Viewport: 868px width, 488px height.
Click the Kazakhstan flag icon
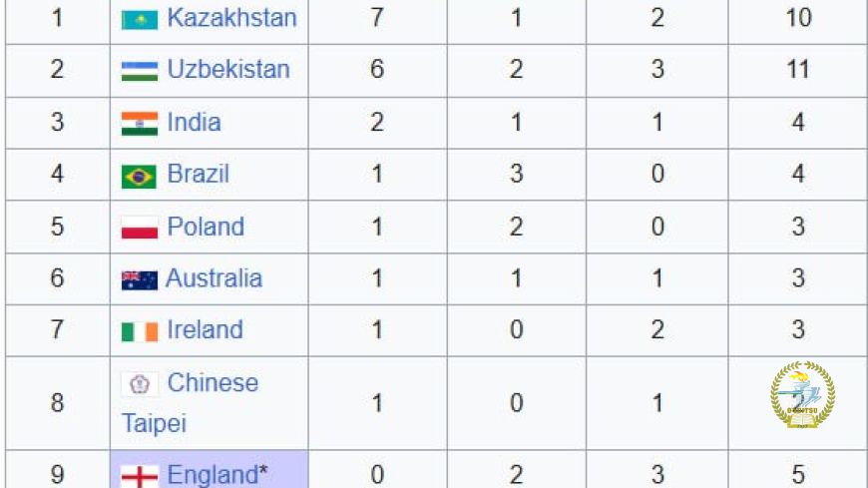[x=140, y=19]
